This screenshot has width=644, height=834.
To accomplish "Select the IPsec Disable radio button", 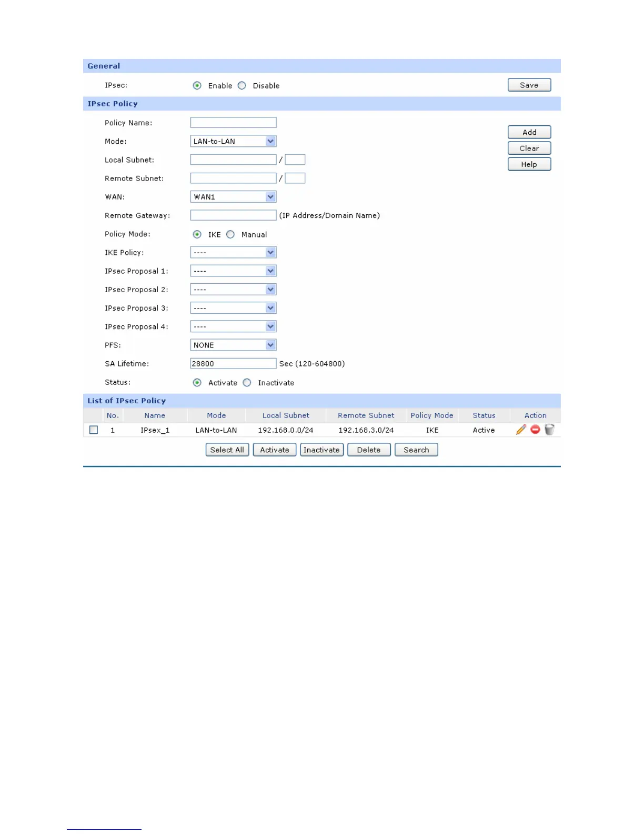I will pos(241,85).
